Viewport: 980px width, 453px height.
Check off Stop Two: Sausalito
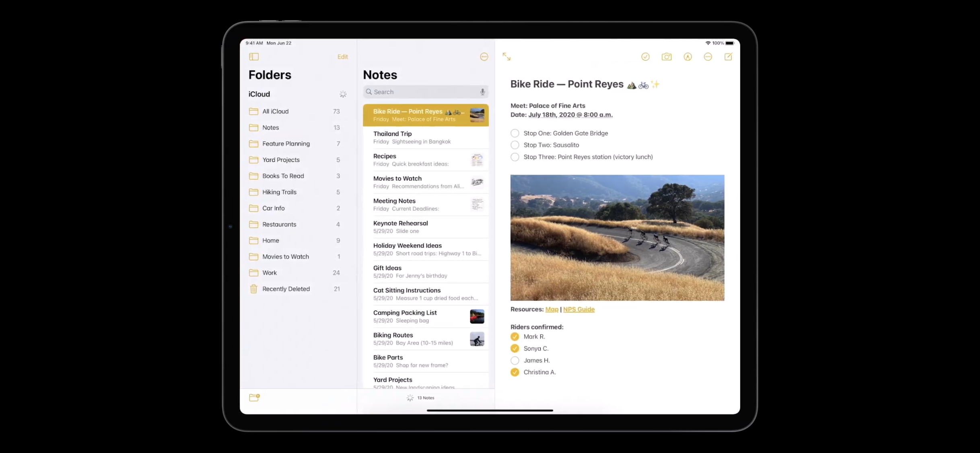click(x=515, y=145)
